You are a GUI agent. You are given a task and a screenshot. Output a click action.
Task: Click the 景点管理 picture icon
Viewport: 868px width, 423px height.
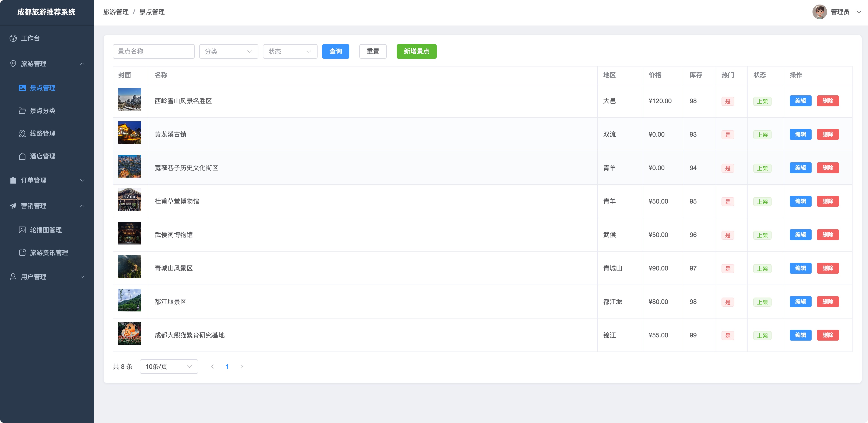click(22, 88)
